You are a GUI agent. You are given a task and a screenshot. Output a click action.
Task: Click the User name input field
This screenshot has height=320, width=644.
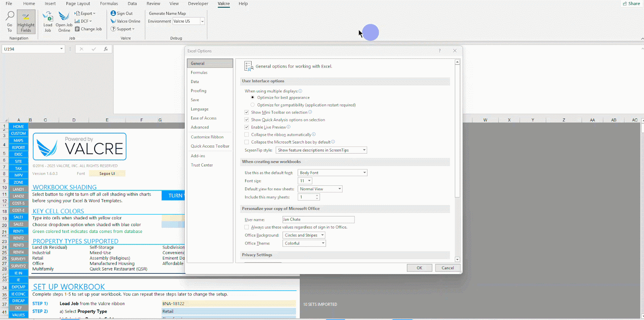(x=318, y=220)
